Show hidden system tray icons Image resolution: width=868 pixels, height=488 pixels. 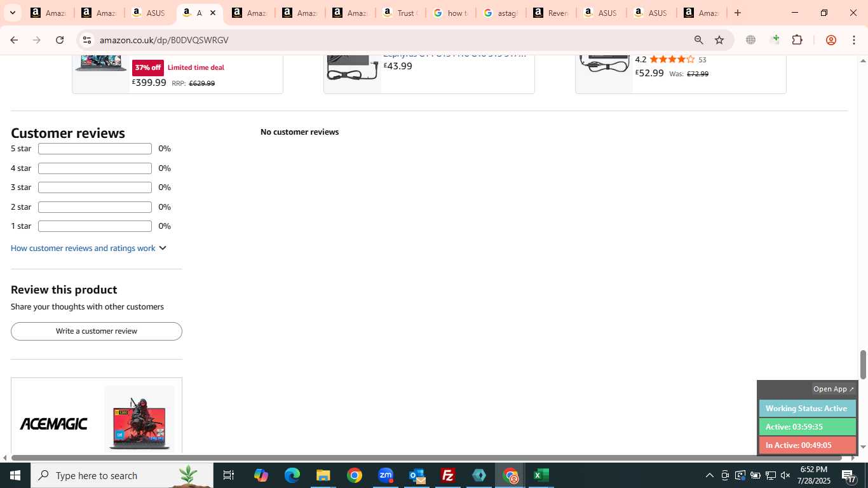pyautogui.click(x=709, y=475)
